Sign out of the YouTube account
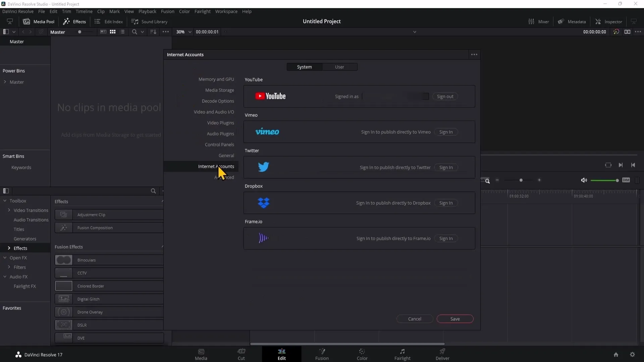 [x=445, y=97]
